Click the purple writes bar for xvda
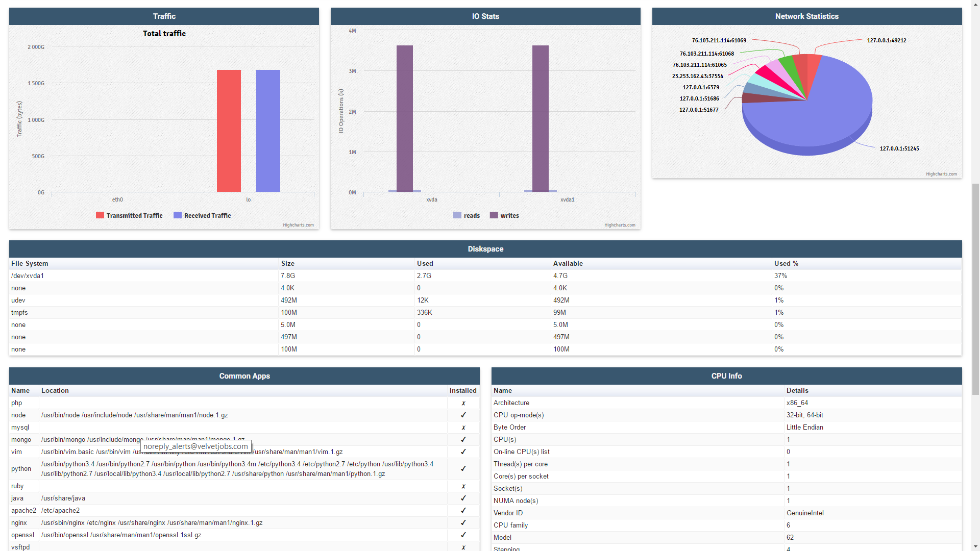This screenshot has height=551, width=980. pos(405,118)
